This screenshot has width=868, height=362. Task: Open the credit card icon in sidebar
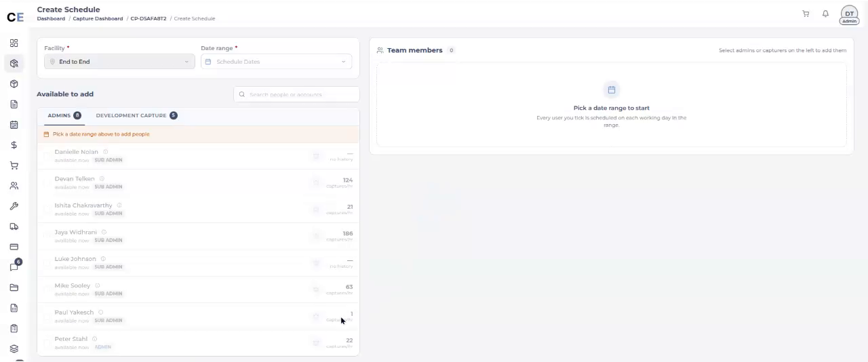pos(14,247)
